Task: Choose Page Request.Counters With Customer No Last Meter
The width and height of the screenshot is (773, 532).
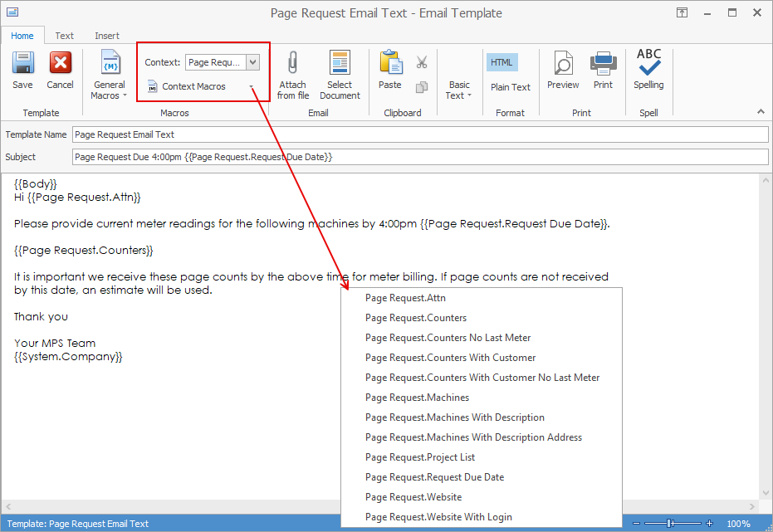Action: [x=482, y=378]
